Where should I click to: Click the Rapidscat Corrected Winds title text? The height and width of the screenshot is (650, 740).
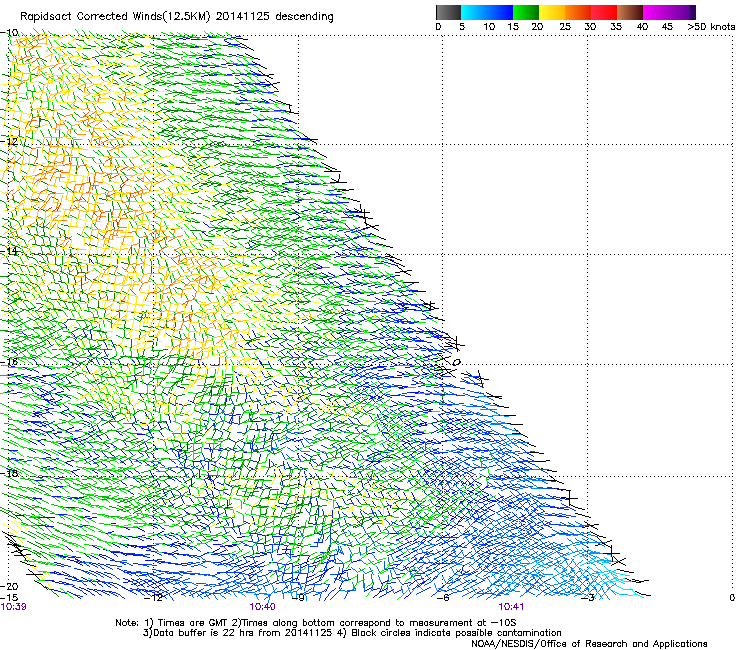pos(177,17)
